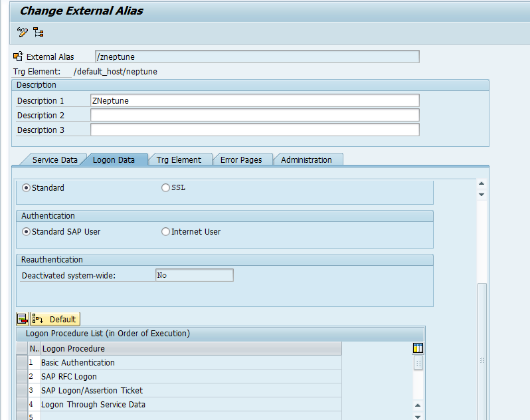The image size is (530, 420).
Task: Click the Deactivated system-wide field
Action: pyautogui.click(x=195, y=275)
